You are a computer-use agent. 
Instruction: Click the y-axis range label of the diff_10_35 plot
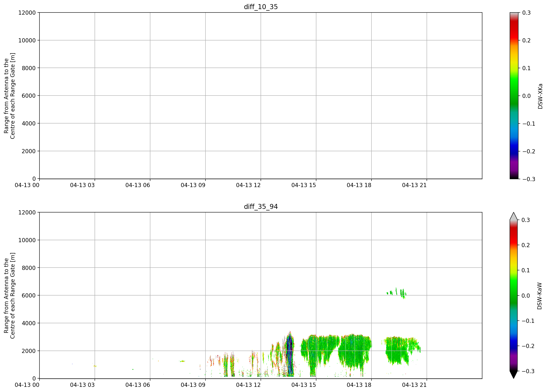[9, 96]
